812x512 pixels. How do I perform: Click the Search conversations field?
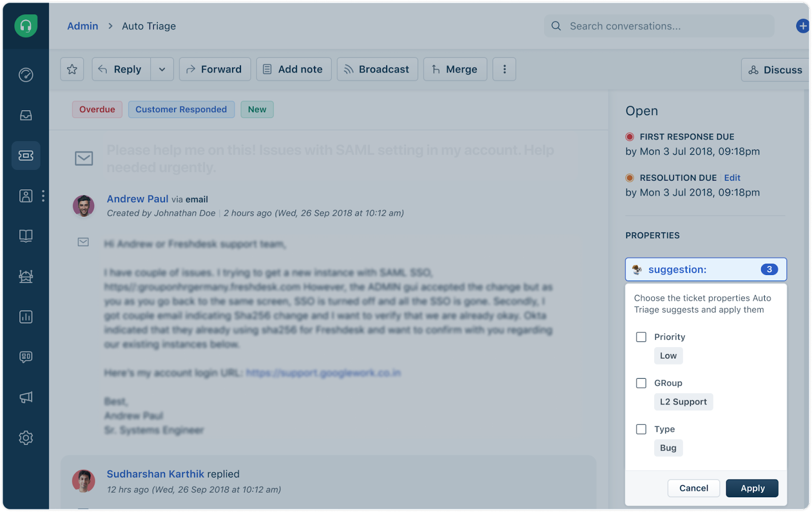pyautogui.click(x=660, y=26)
